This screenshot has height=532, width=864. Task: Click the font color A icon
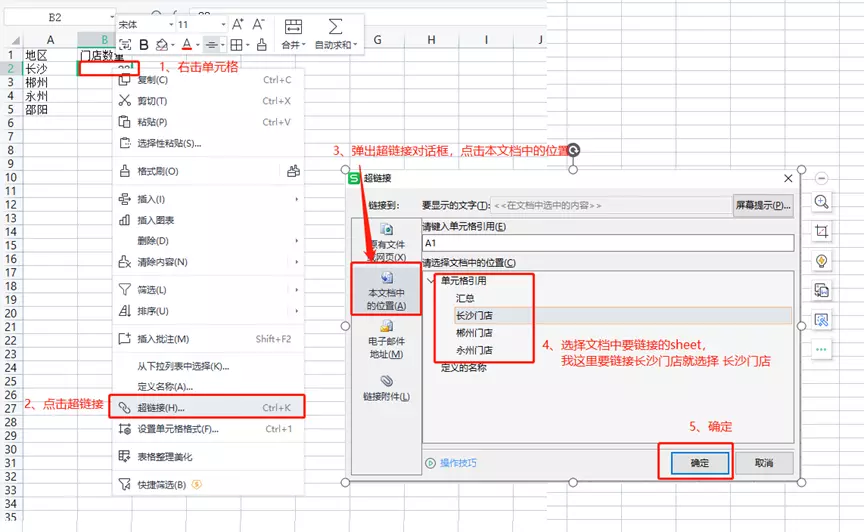pyautogui.click(x=187, y=45)
